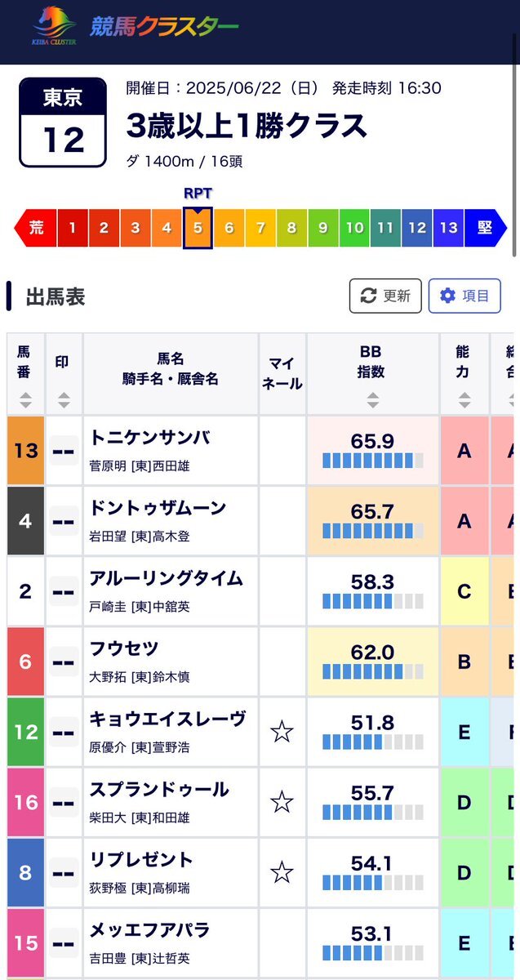Toggle the star for キョウエイスレーヴ
The height and width of the screenshot is (980, 520).
point(282,732)
